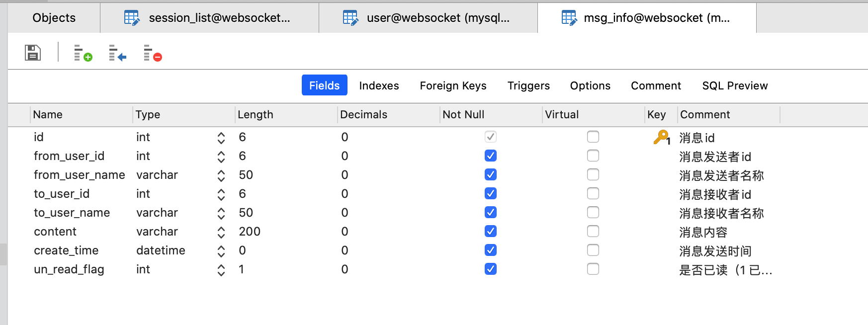Open type selector for from_user_name
Image resolution: width=868 pixels, height=325 pixels.
point(221,175)
